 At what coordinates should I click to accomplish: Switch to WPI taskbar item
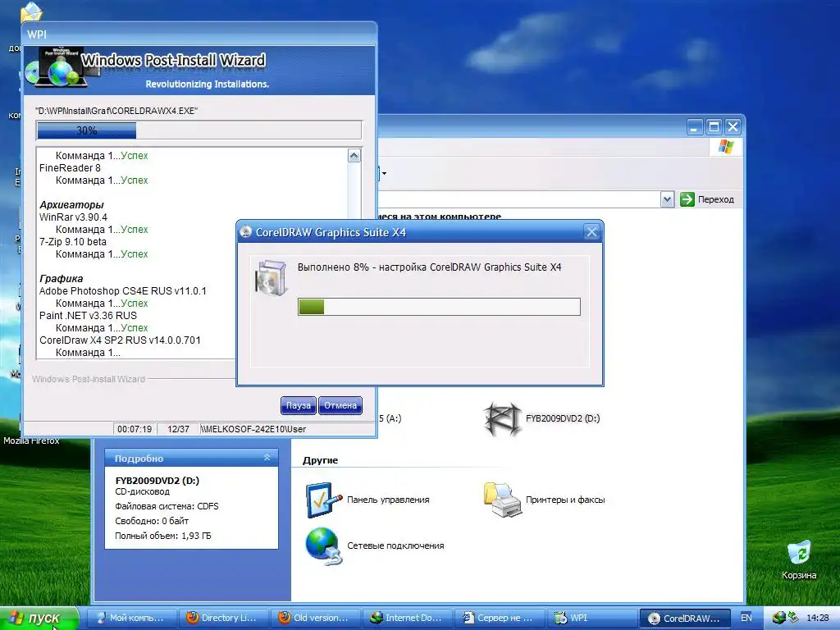coord(591,618)
